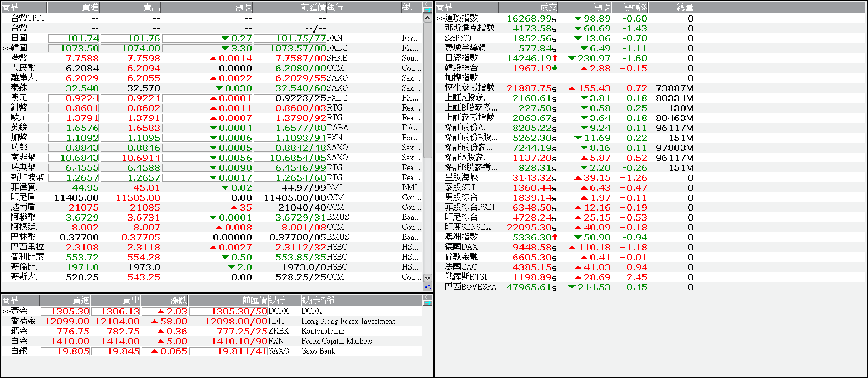Select the 巴西里拉 currency row
868x378 pixels.
212,247
